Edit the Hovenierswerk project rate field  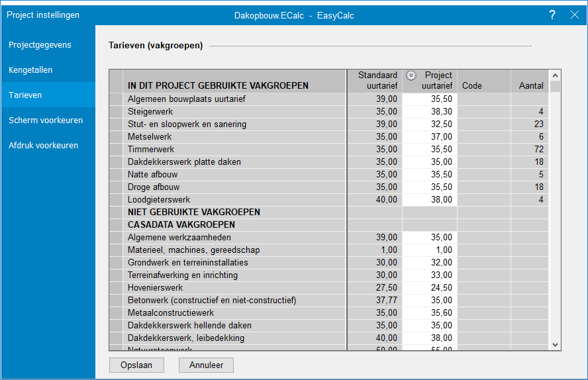[430, 288]
